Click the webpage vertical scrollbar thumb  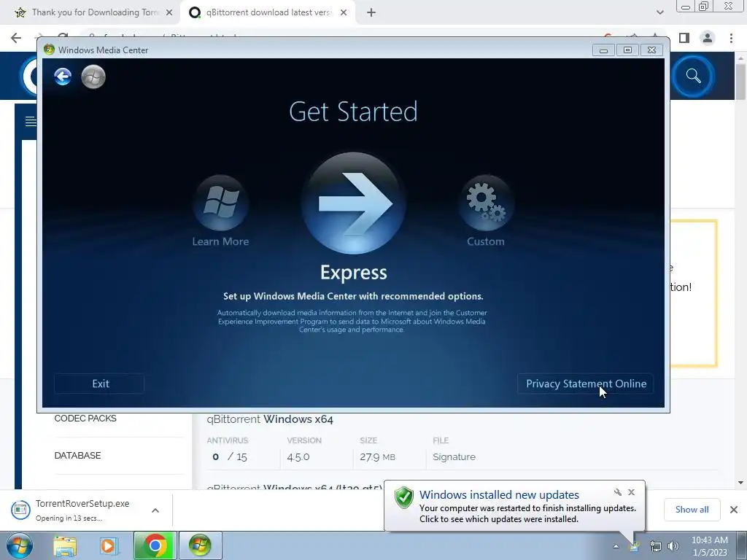(740, 81)
